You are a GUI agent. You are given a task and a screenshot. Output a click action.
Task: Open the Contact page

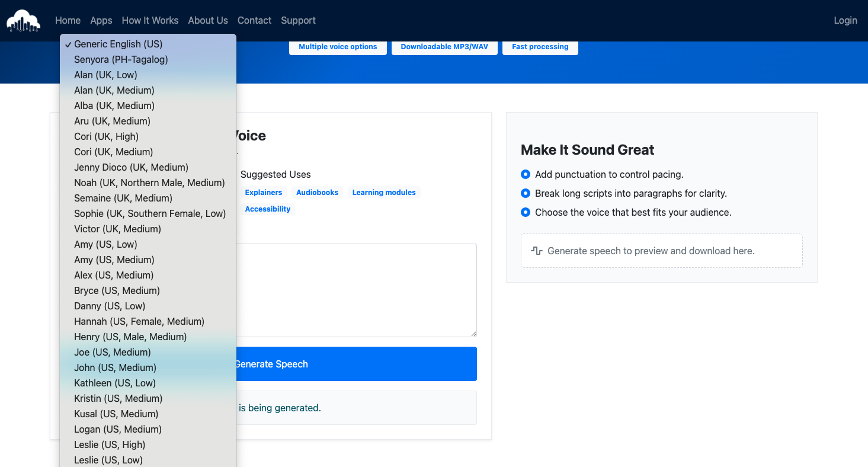pos(254,20)
